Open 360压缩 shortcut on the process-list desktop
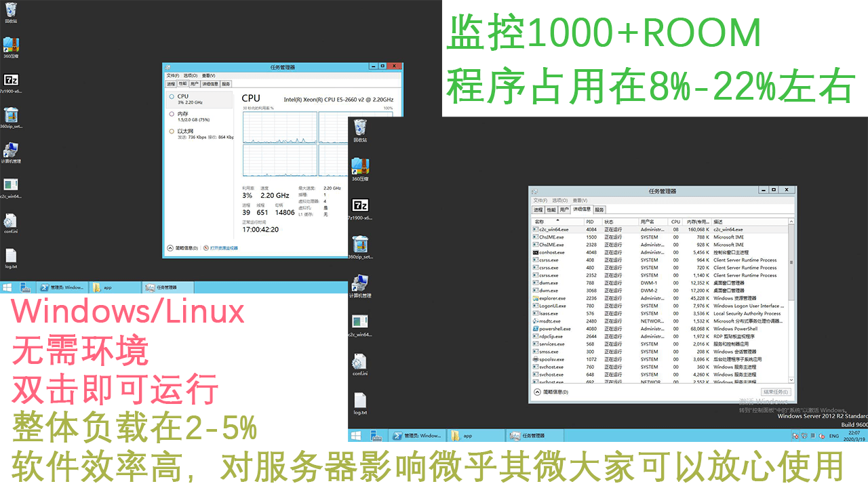Image resolution: width=868 pixels, height=488 pixels. point(360,169)
